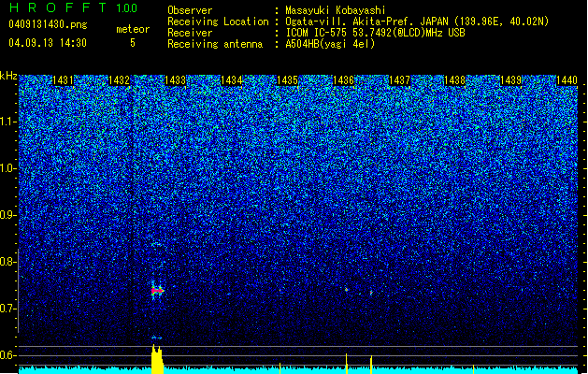Click the A504HB(yagi 4el) antenna text
The height and width of the screenshot is (374, 588).
pyautogui.click(x=330, y=44)
